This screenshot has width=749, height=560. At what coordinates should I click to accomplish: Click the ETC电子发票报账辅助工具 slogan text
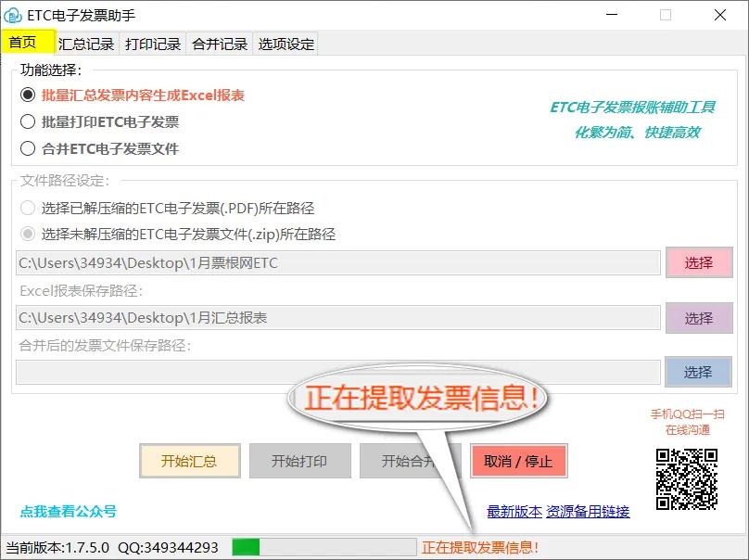(633, 107)
